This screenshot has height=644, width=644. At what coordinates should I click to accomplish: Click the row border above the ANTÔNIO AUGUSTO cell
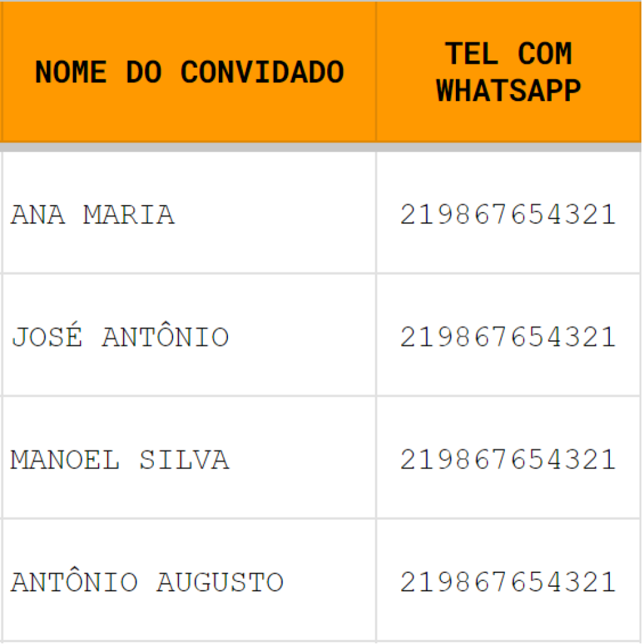pyautogui.click(x=189, y=518)
